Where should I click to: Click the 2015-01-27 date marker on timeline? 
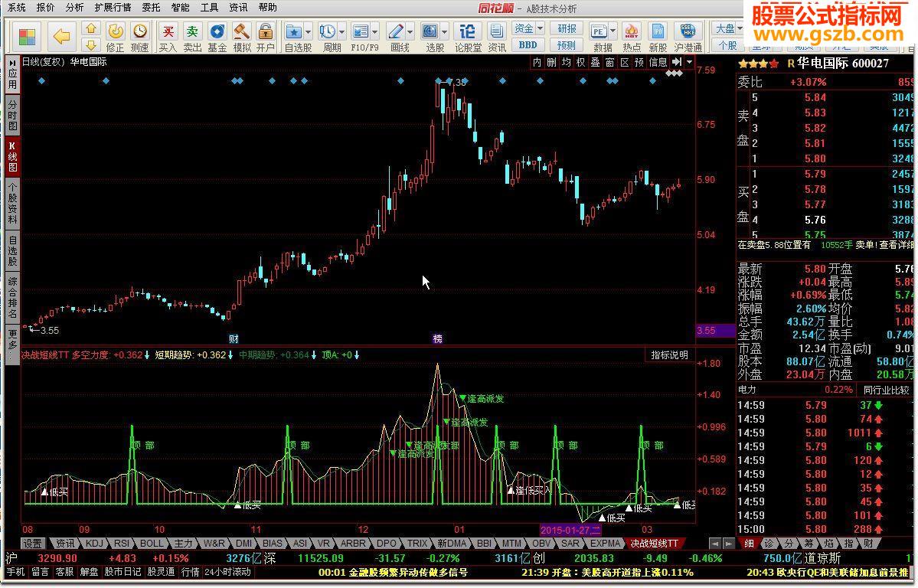(x=570, y=530)
